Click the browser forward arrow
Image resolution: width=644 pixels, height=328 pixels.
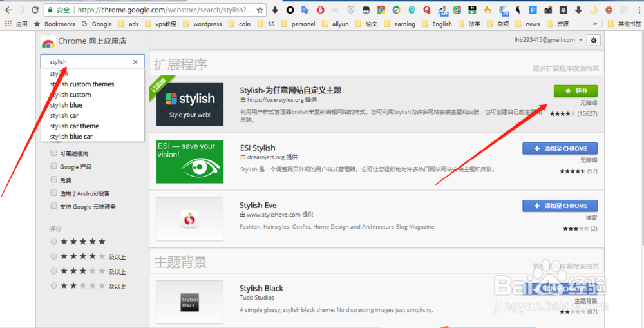click(x=22, y=10)
